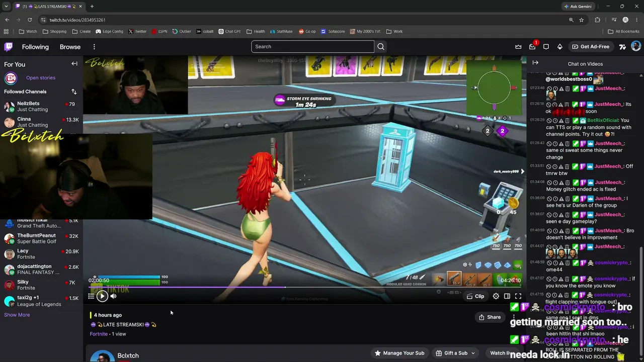Open the ESPN bookmark
This screenshot has width=644, height=362.
pyautogui.click(x=159, y=31)
